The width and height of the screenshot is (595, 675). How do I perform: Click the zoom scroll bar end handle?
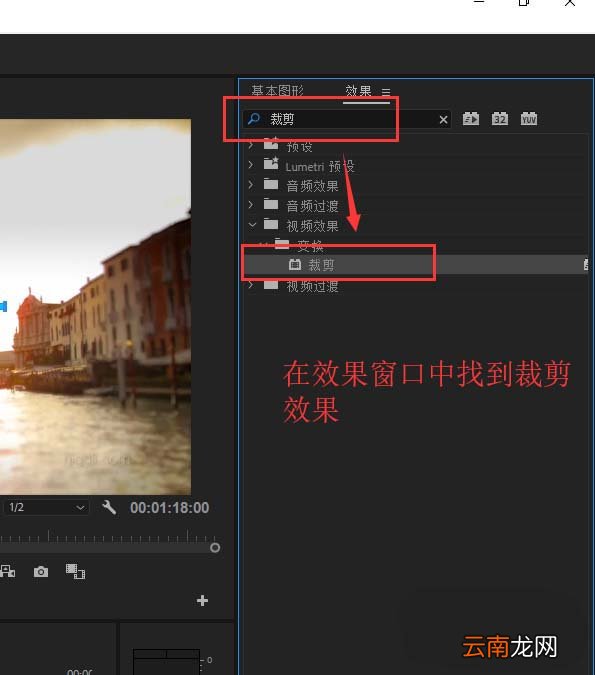[215, 548]
